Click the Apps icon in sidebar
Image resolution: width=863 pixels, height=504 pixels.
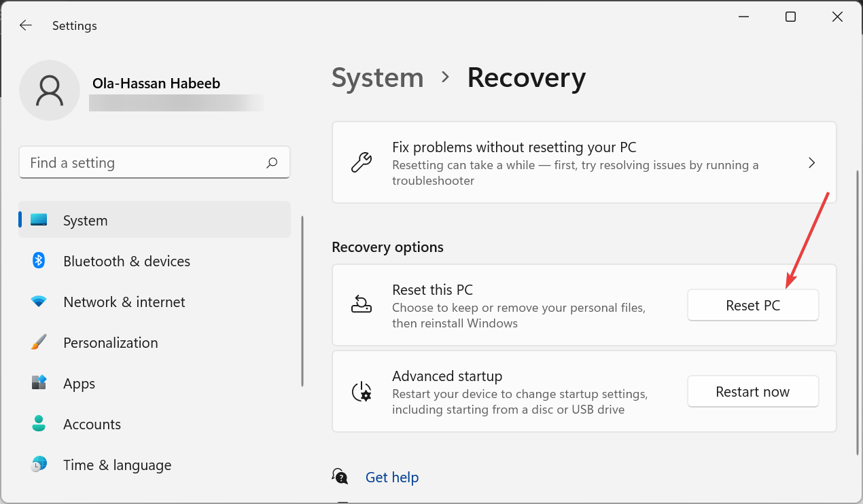click(39, 383)
